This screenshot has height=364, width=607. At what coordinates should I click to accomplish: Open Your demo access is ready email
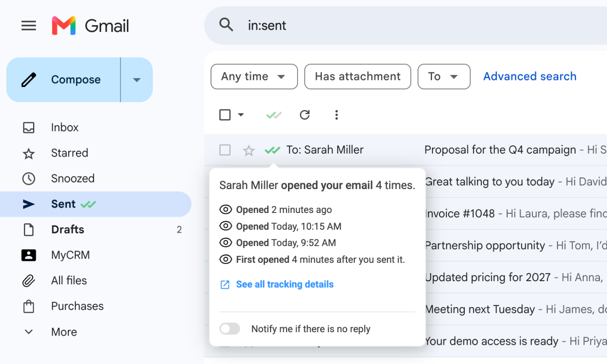point(492,341)
